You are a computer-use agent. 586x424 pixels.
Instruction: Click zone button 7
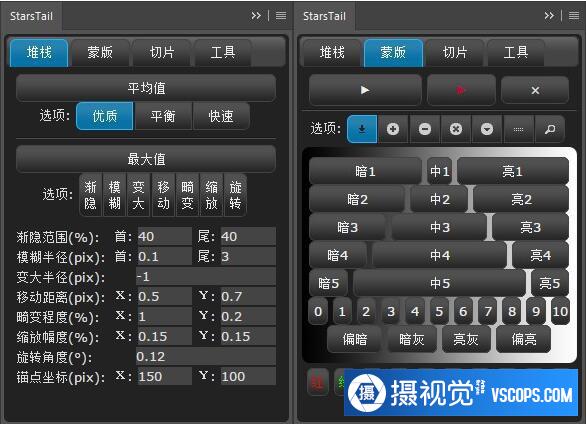[488, 311]
